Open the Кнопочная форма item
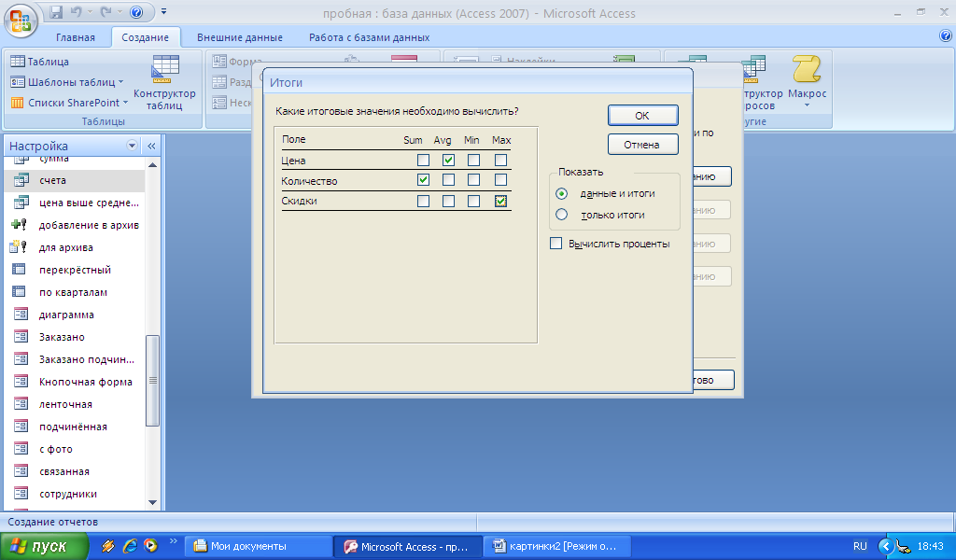956x560 pixels. pos(75,382)
